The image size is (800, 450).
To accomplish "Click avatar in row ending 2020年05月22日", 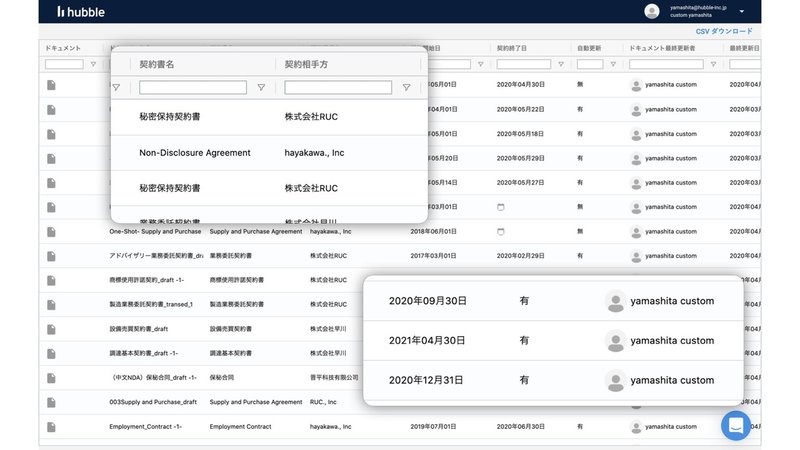I will 636,110.
